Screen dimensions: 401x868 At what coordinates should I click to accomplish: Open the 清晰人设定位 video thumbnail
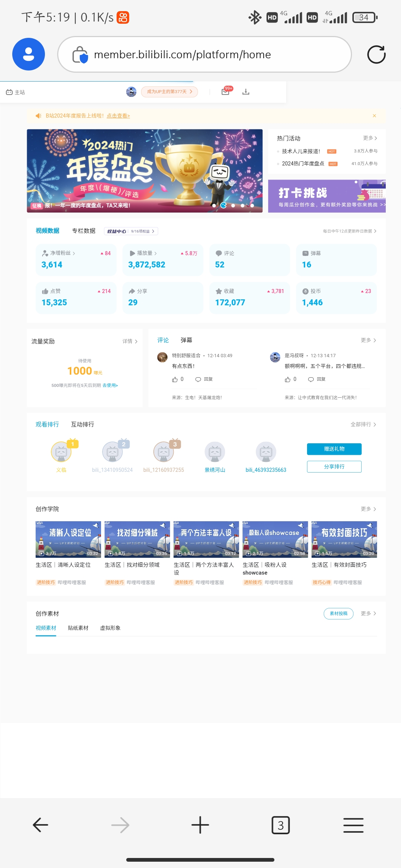tap(68, 539)
